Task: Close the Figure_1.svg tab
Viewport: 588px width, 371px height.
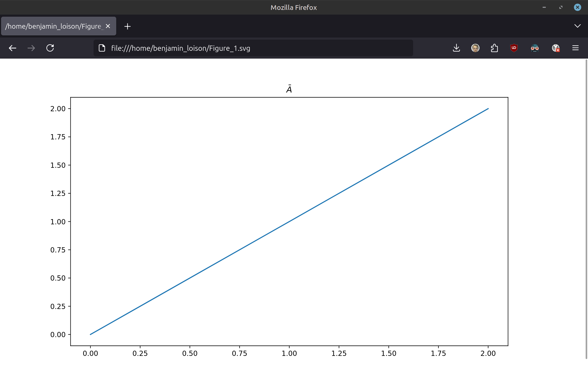Action: pyautogui.click(x=108, y=26)
